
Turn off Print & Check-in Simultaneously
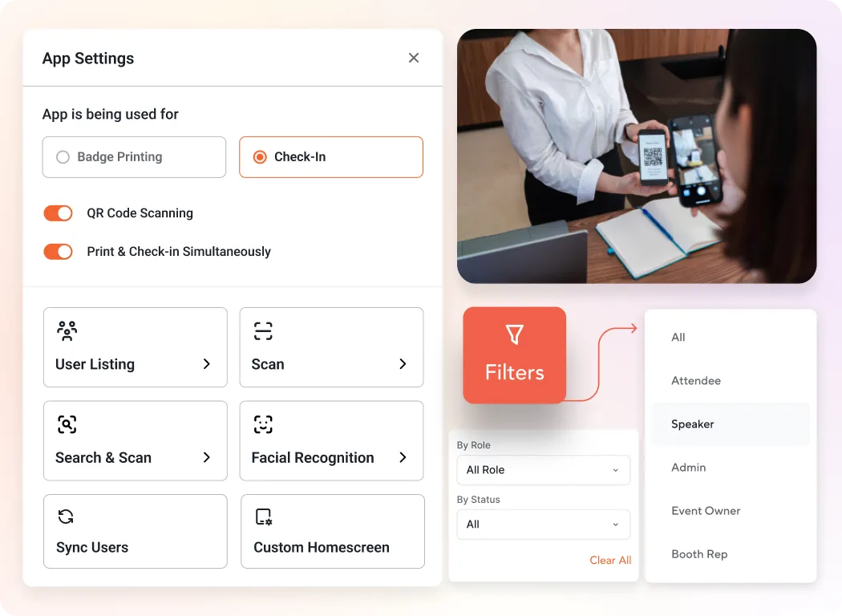pyautogui.click(x=58, y=251)
